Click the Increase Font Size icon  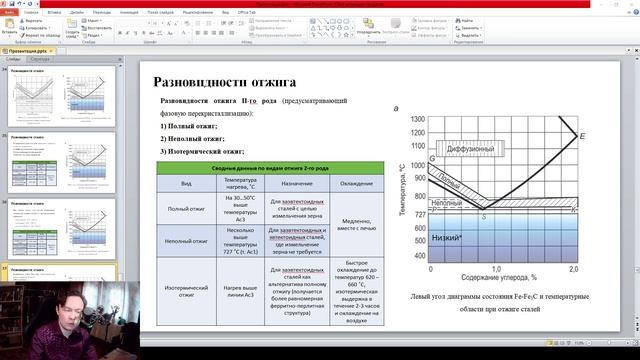coord(169,23)
